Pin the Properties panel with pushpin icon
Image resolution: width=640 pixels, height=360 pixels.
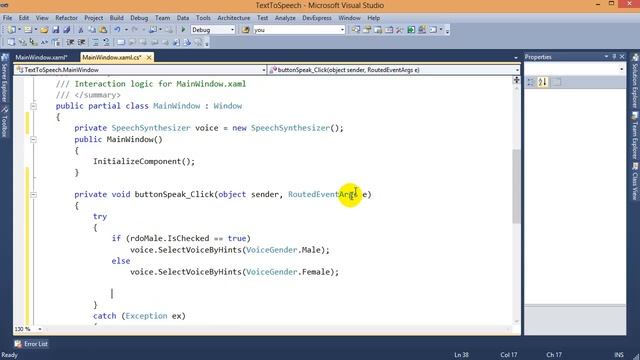pyautogui.click(x=614, y=57)
